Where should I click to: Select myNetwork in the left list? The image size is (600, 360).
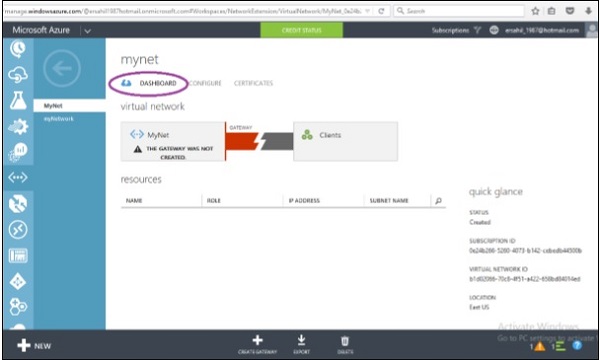(x=59, y=119)
